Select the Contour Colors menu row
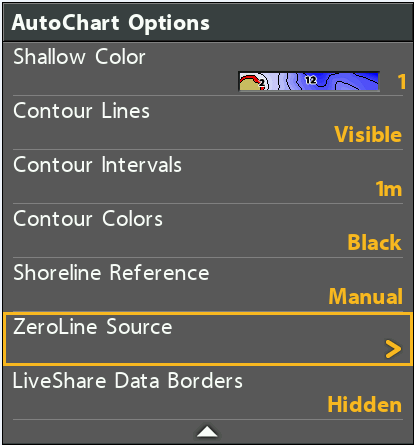The image size is (414, 445). (208, 231)
